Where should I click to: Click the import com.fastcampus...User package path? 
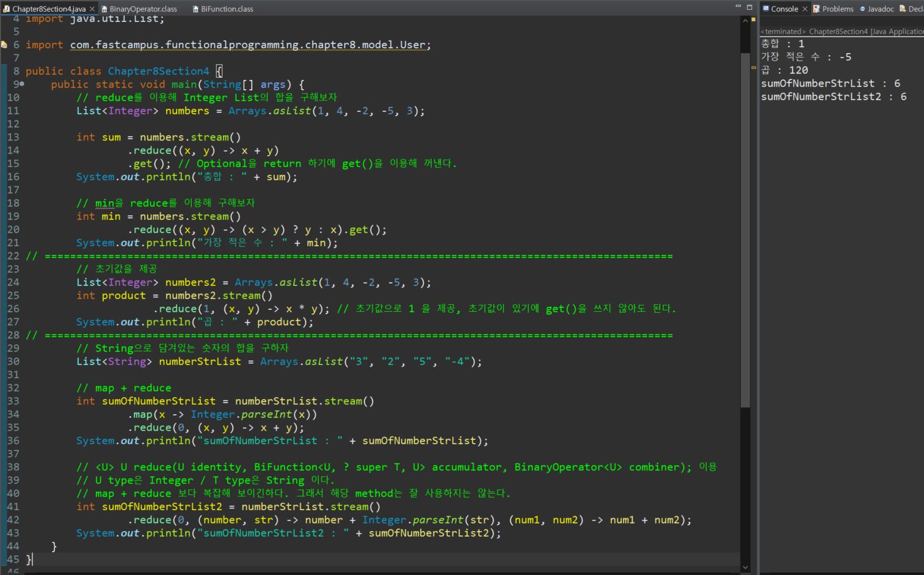[248, 45]
